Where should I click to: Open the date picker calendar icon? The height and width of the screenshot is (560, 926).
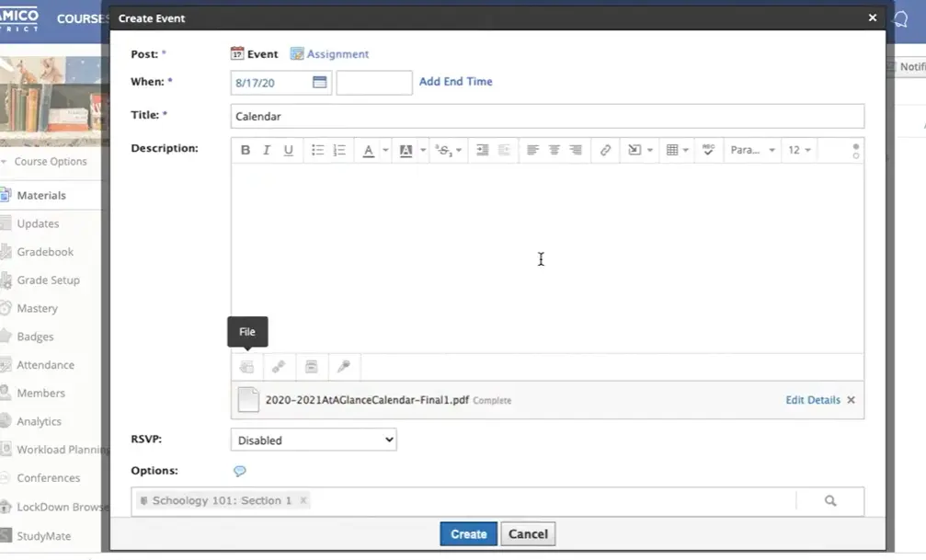coord(319,82)
